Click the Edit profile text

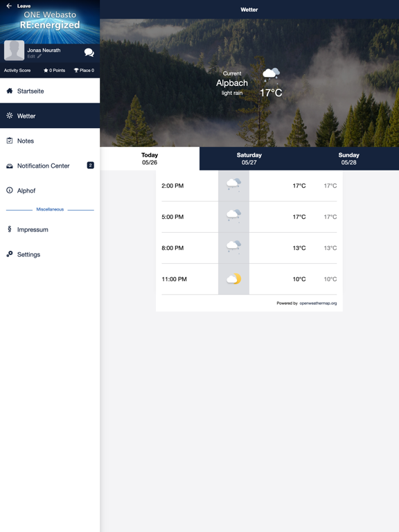31,56
